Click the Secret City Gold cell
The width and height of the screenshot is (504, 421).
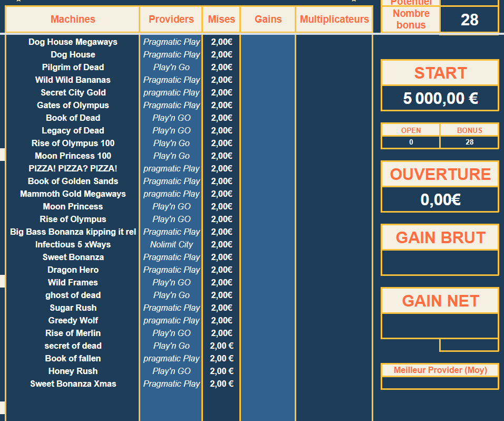(x=73, y=93)
